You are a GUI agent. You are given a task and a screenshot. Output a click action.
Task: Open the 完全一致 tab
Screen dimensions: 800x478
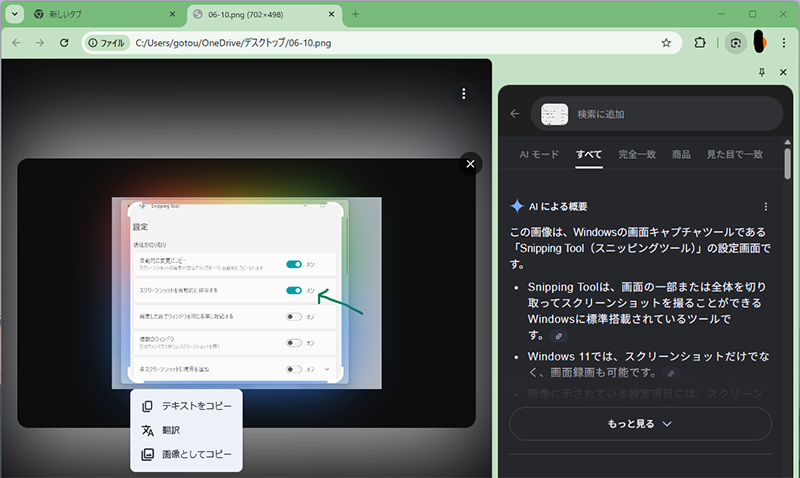click(637, 155)
